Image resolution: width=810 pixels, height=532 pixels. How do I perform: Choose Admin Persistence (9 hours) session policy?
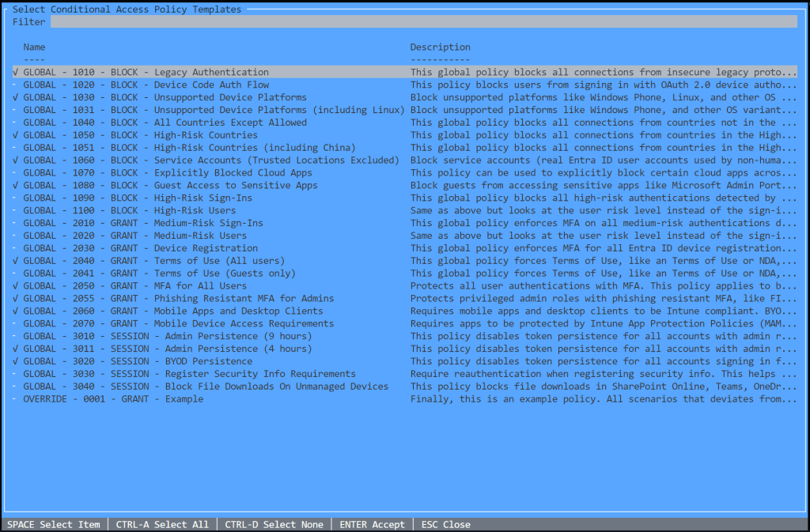168,336
